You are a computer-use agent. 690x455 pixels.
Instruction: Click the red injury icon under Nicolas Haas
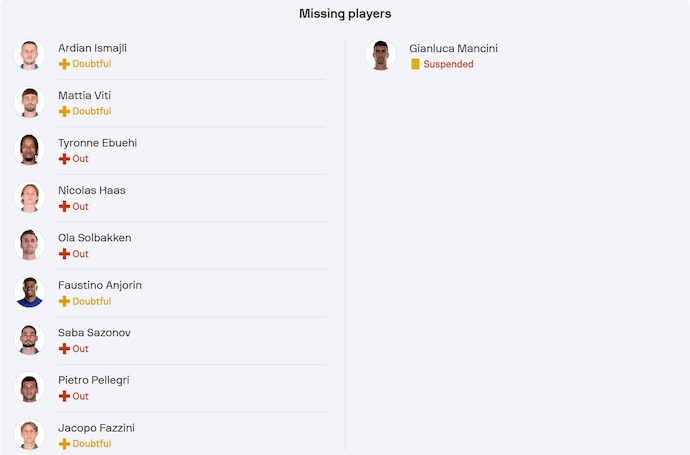tap(64, 206)
